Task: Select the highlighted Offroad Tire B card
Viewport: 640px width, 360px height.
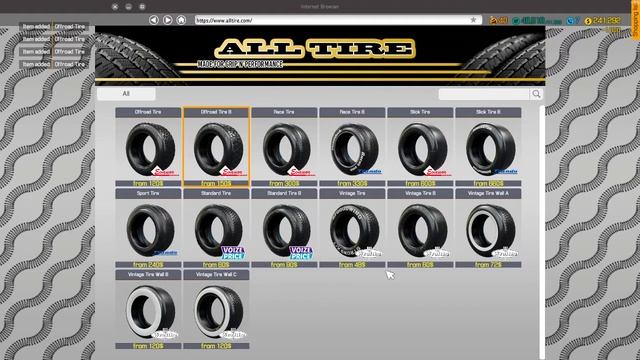Action: tap(216, 147)
